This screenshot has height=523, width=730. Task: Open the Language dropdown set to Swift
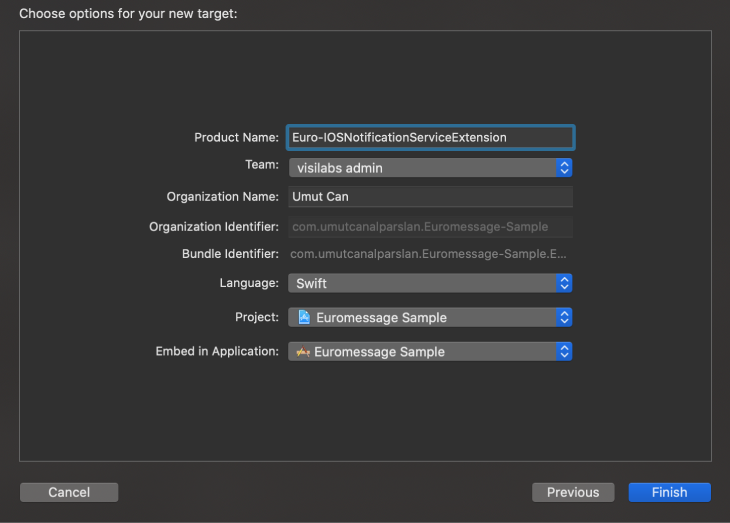430,283
